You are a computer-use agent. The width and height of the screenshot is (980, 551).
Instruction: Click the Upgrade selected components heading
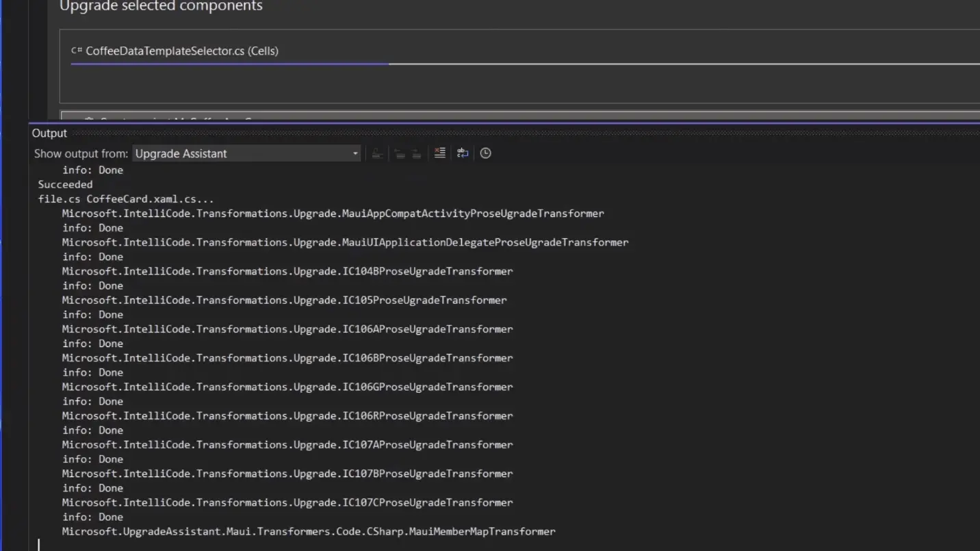[x=161, y=6]
